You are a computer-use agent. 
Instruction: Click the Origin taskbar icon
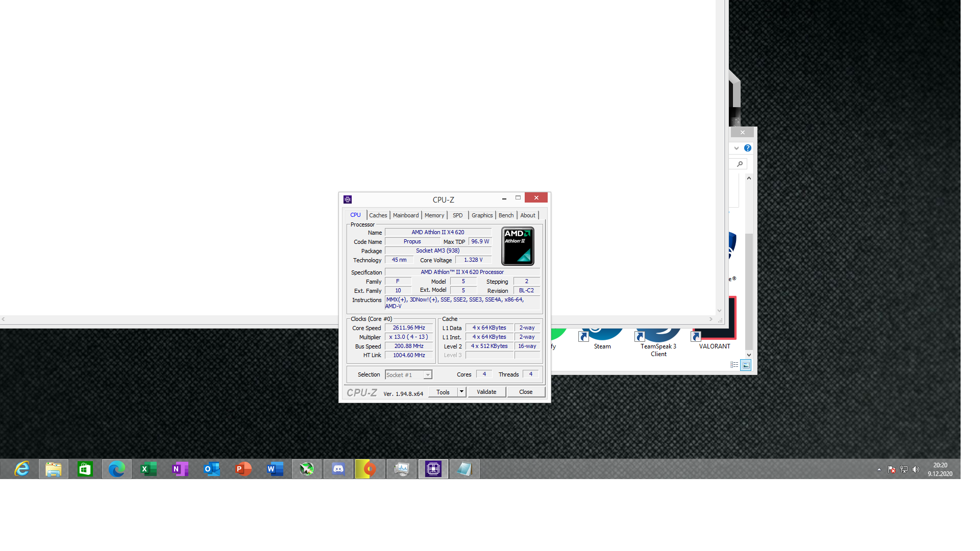(370, 469)
